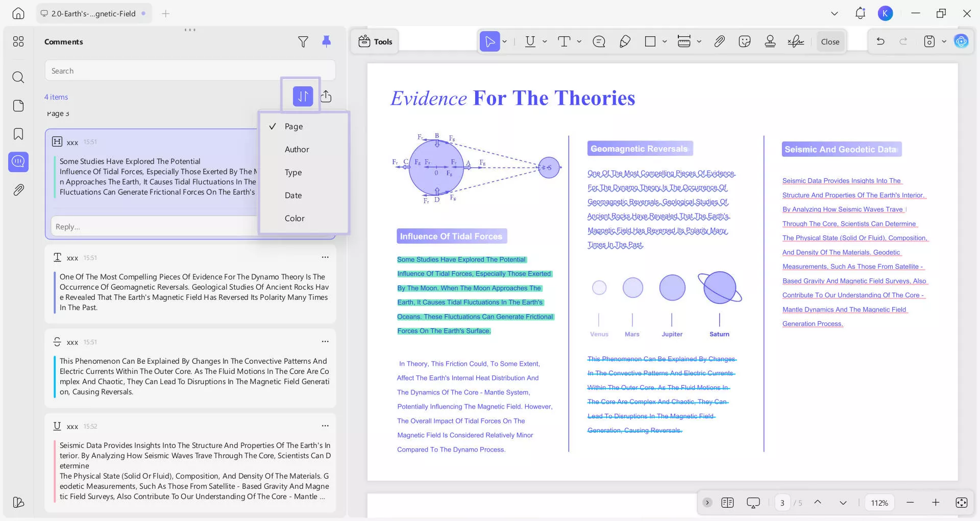Viewport: 980px width, 521px height.
Task: Switch to the 2.0-Earth's-...gnetic-Field tab
Action: pos(93,14)
